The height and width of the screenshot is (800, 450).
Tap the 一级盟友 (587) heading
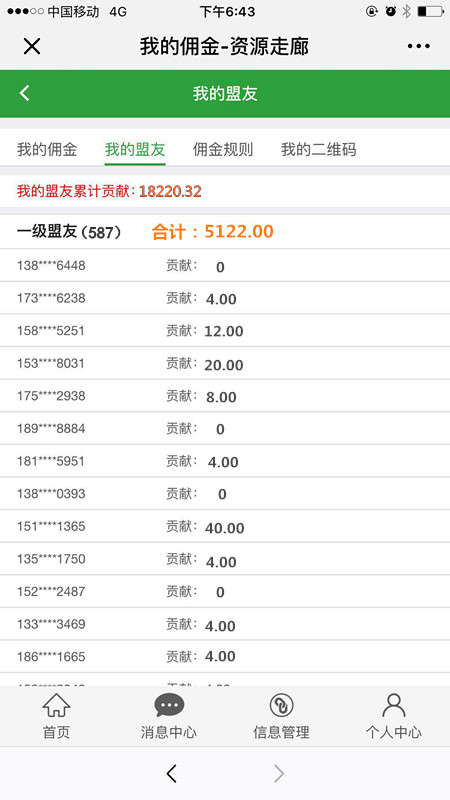[x=69, y=232]
